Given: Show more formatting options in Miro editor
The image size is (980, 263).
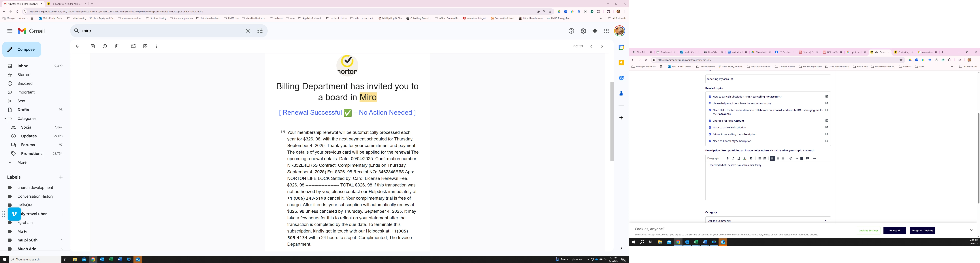Looking at the screenshot, I should pos(814,159).
